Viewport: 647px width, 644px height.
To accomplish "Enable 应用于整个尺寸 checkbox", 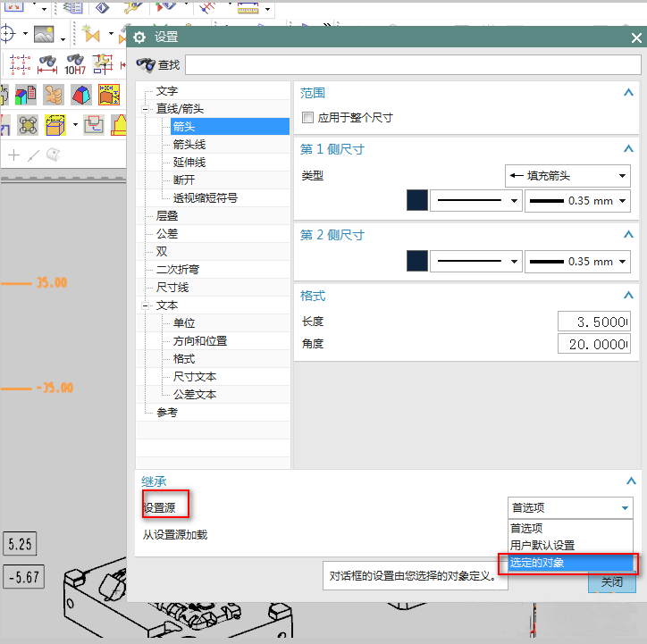I will [308, 118].
